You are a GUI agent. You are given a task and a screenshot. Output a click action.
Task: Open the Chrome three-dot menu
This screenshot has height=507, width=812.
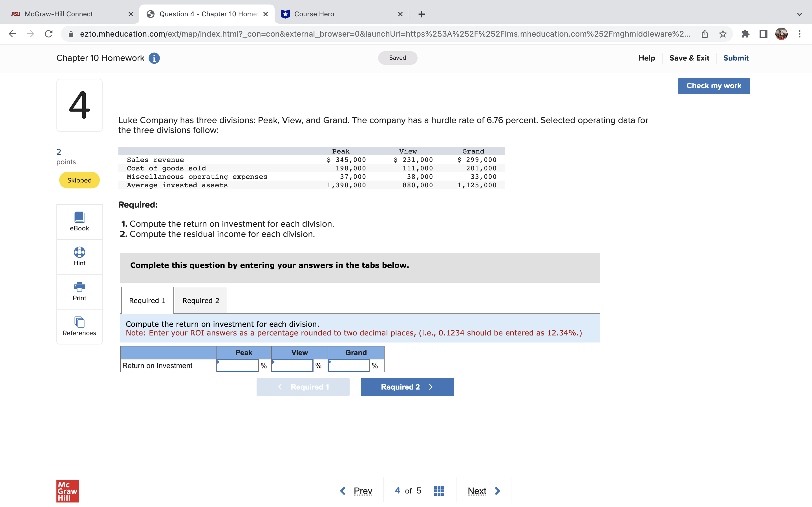[x=800, y=34]
